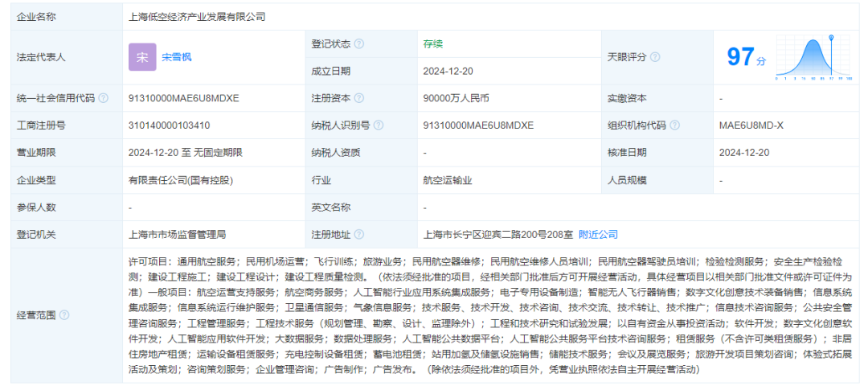Select organization code MAE6U8MD-X
Viewport: 868px width, 386px height.
[x=751, y=125]
